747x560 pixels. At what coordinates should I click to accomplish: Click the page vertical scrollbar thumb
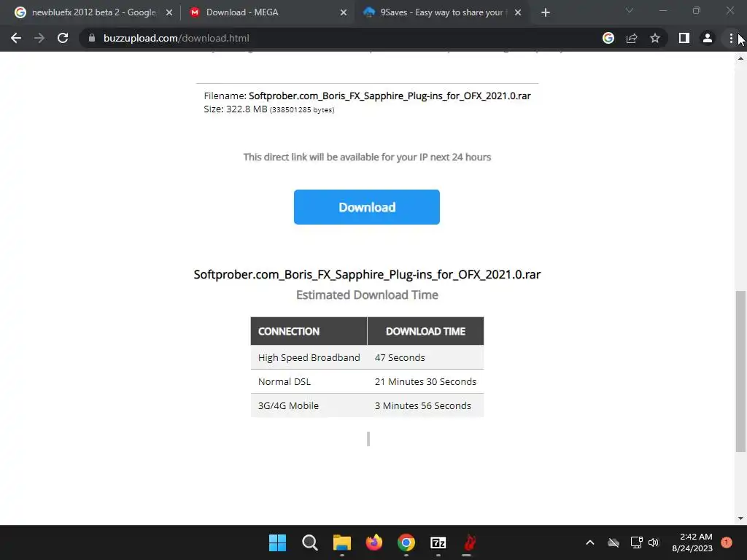[x=740, y=371]
